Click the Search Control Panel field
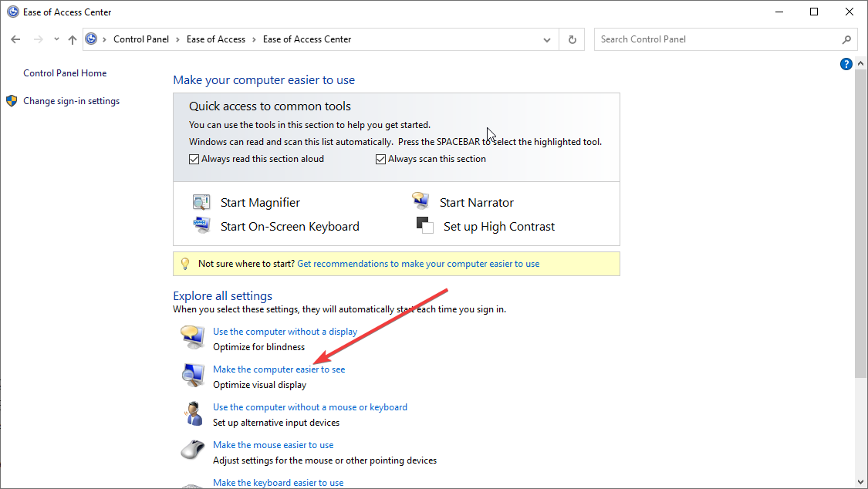The height and width of the screenshot is (489, 868). (718, 39)
